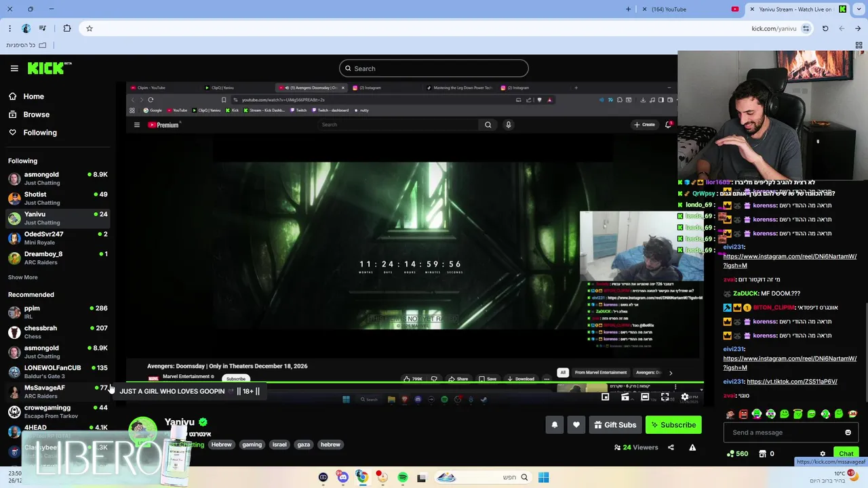
Task: Open MsSavageAF channel in Recommended
Action: point(58,391)
